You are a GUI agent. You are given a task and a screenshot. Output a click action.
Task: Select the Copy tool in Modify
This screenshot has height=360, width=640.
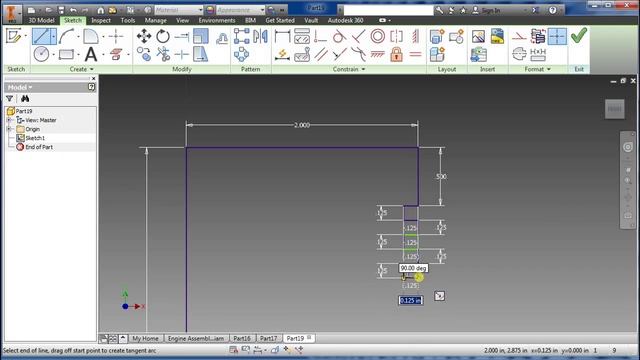pyautogui.click(x=144, y=54)
